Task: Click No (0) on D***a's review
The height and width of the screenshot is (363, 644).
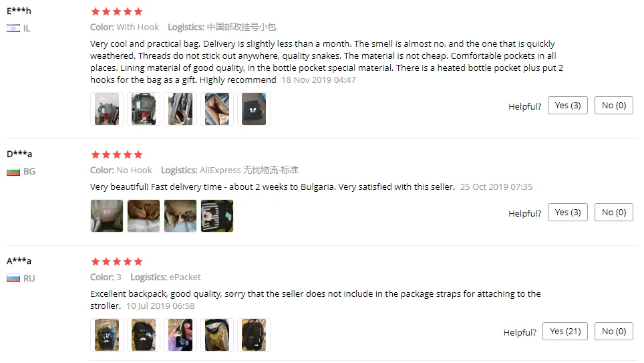Action: 614,213
